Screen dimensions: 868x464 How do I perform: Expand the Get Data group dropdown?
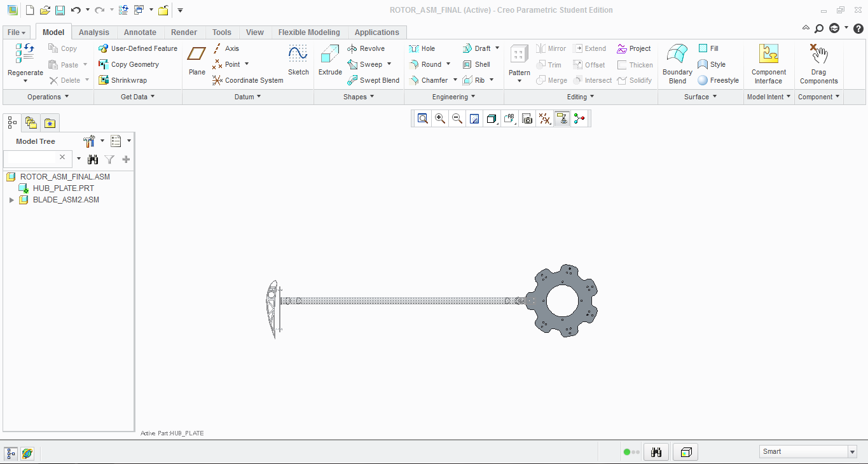click(x=138, y=97)
